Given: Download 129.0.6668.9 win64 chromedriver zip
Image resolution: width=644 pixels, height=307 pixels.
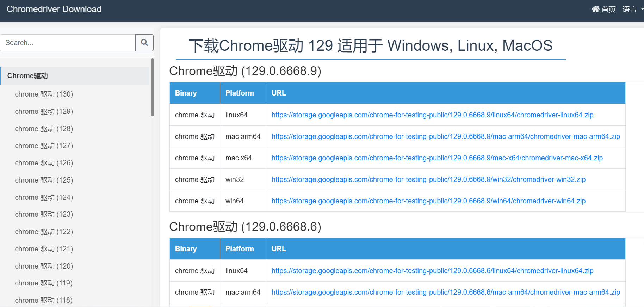Looking at the screenshot, I should (428, 201).
